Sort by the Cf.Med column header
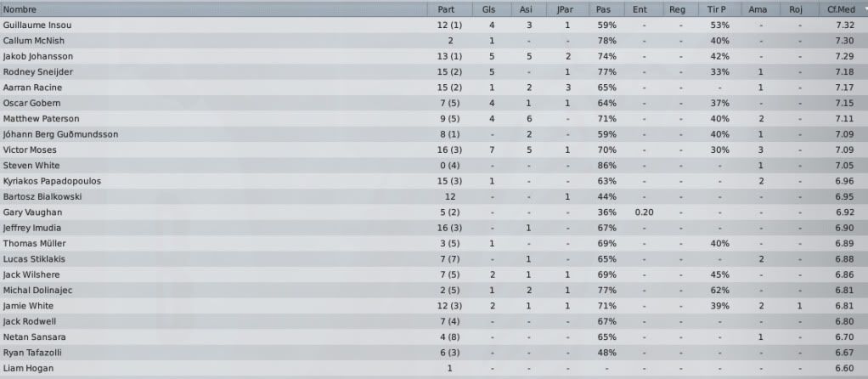This screenshot has height=379, width=868. click(843, 9)
